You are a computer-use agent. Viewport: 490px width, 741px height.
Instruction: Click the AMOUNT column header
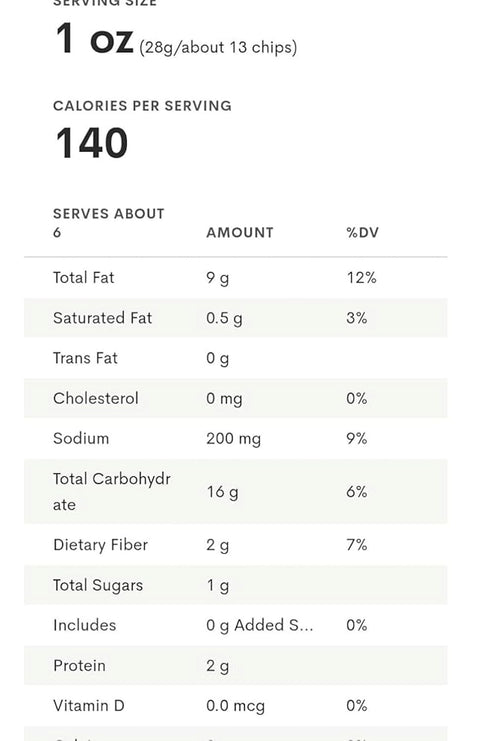(240, 233)
